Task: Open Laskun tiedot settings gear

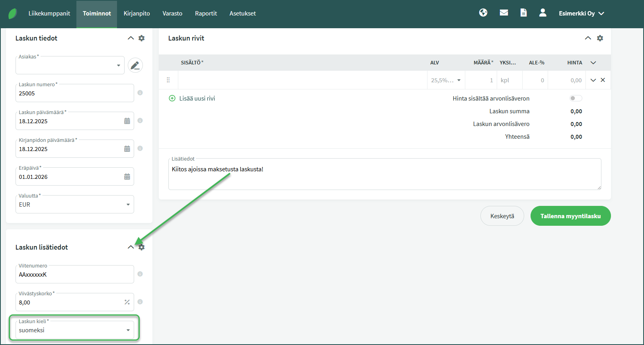Action: click(142, 38)
